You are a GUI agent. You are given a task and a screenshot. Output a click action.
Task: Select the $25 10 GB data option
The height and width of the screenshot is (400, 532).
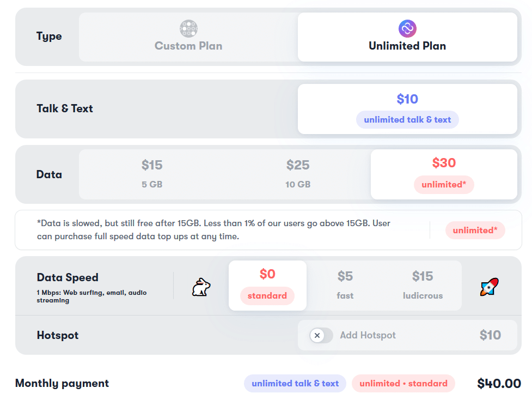(x=298, y=174)
